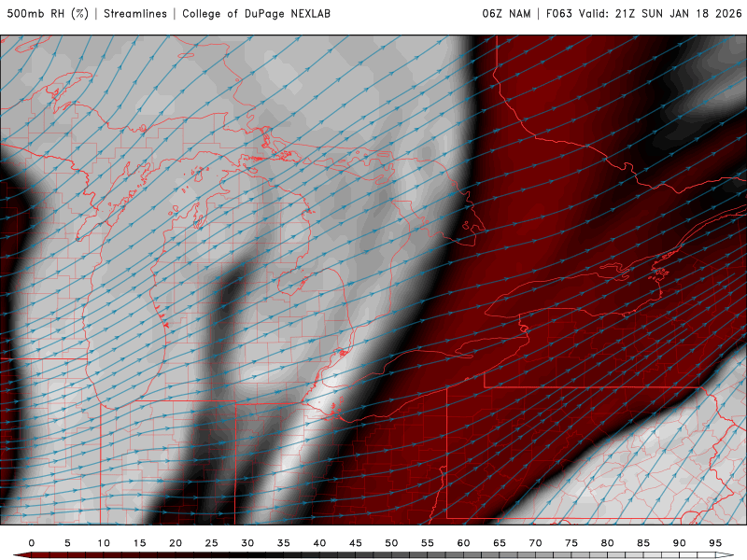Click the '45' scale label
747x560 pixels.
tap(356, 543)
